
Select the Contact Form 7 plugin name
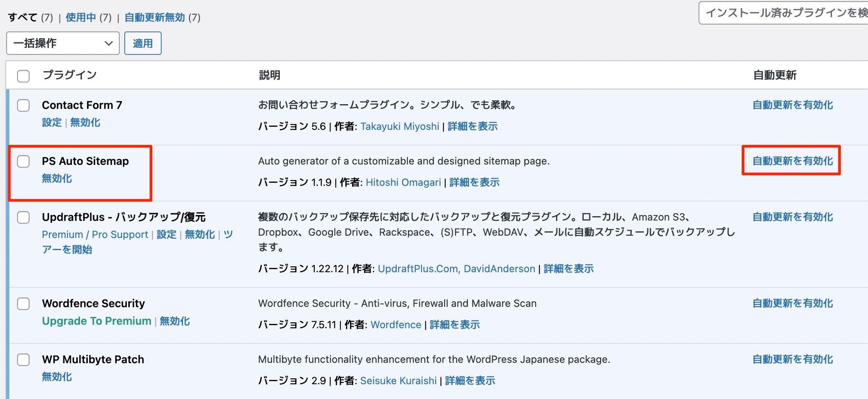[82, 105]
